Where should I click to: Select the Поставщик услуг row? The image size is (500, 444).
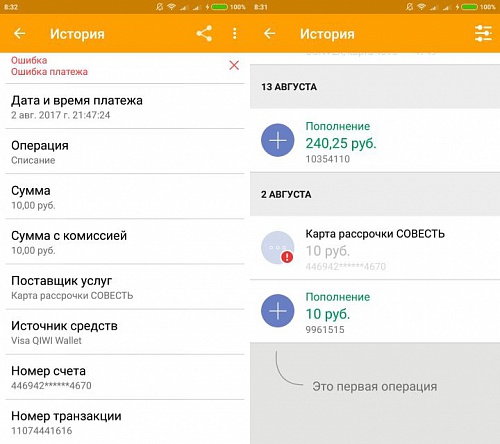click(x=125, y=287)
